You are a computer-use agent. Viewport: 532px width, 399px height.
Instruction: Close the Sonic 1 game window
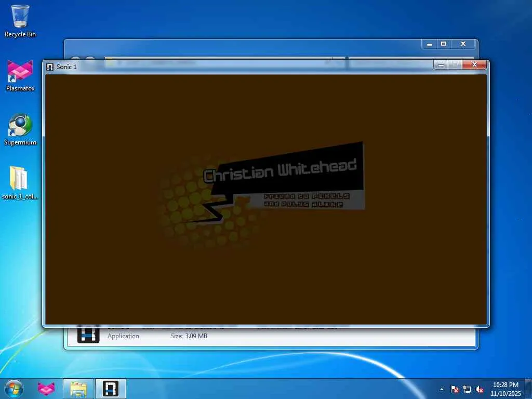(x=474, y=64)
